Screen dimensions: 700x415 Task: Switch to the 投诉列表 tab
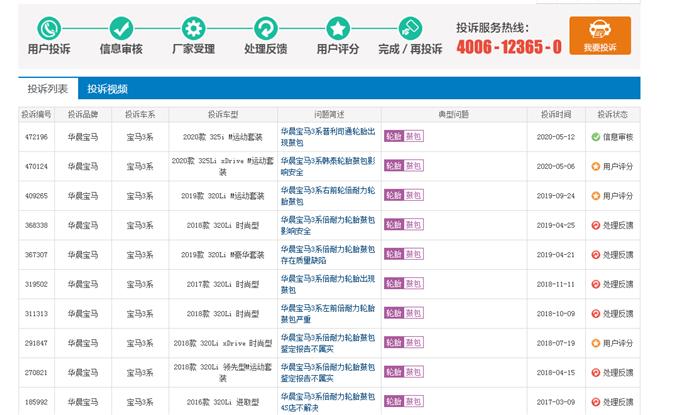click(48, 89)
